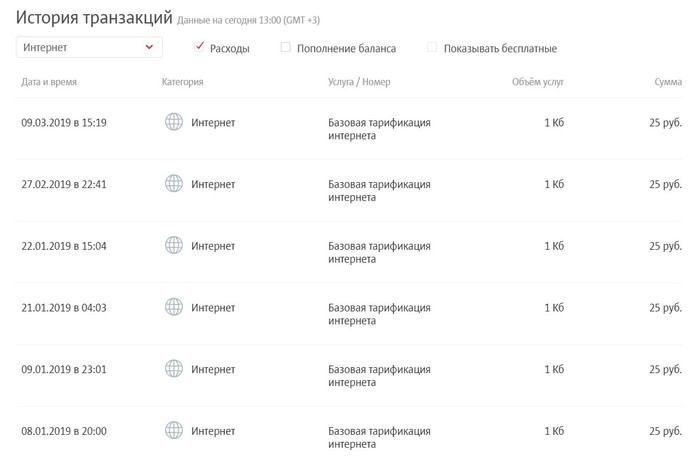Click globe icon in 22.01.2019 row

tap(174, 245)
